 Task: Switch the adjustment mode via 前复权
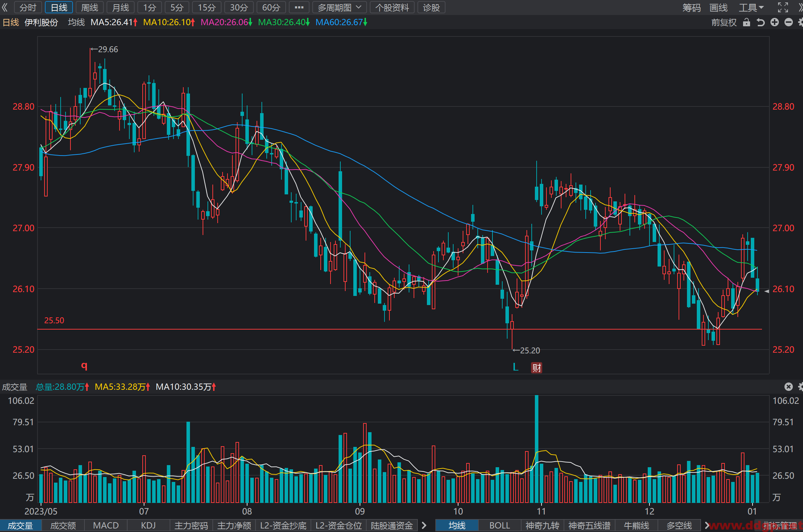pos(724,22)
